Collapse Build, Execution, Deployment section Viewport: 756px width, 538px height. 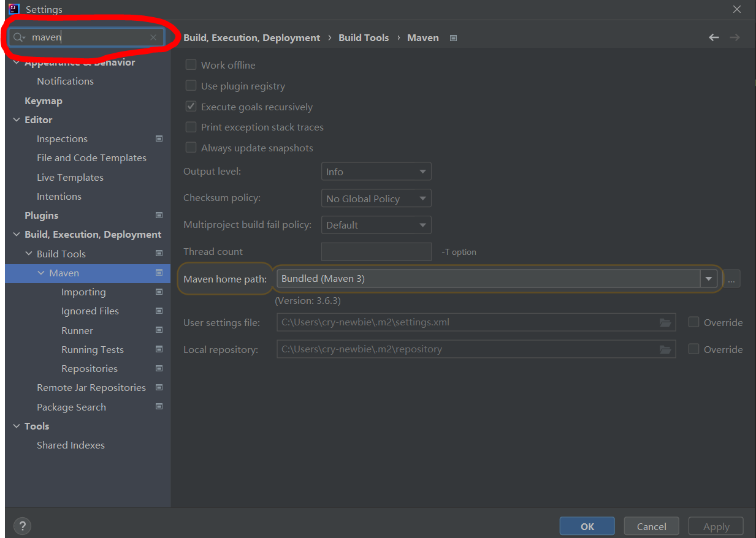17,234
